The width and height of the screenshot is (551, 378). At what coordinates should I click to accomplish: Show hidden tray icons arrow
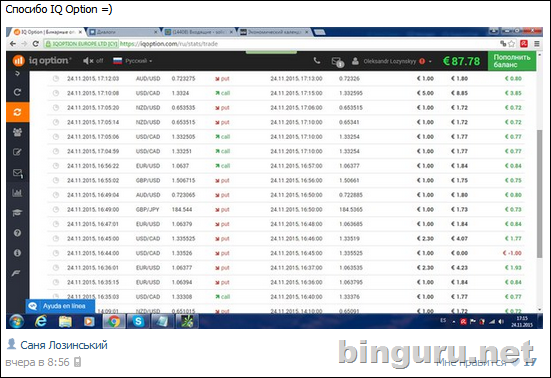pyautogui.click(x=454, y=322)
